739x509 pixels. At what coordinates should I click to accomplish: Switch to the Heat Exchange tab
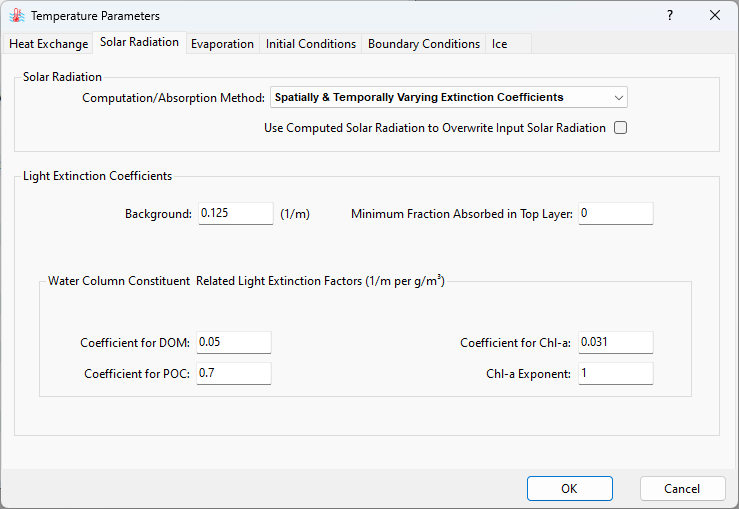pos(49,44)
